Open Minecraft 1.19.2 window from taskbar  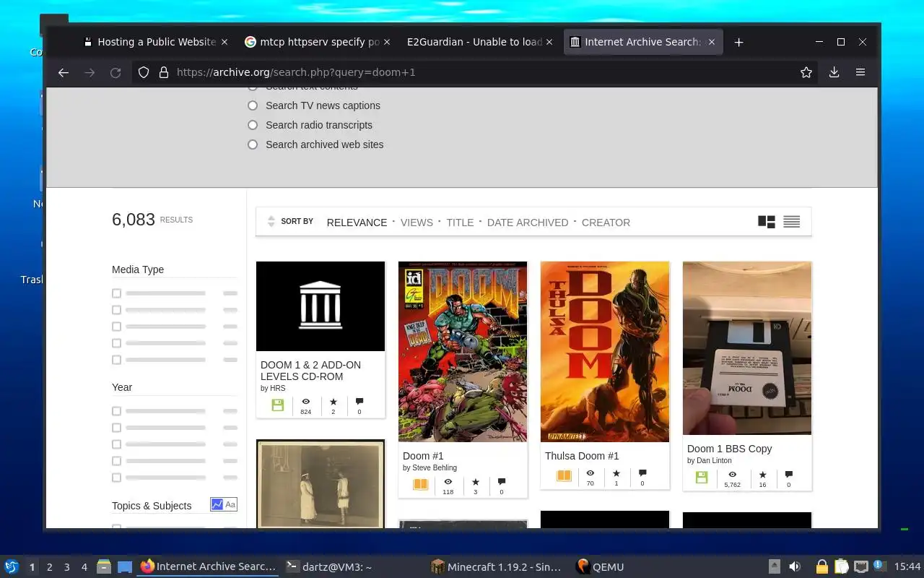(x=497, y=567)
